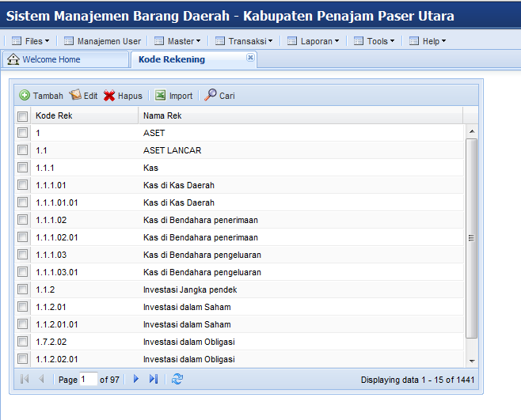Click the Edit notepad icon

[75, 95]
